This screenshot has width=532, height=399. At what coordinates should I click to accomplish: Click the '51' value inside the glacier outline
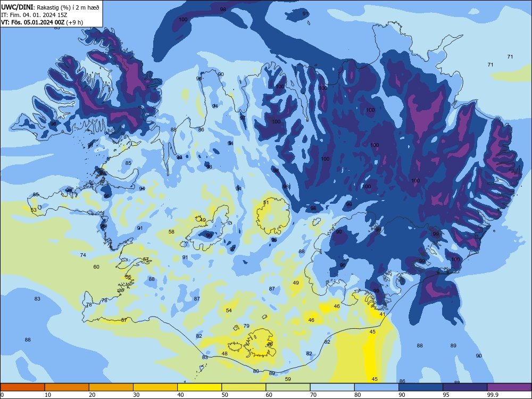click(266, 203)
